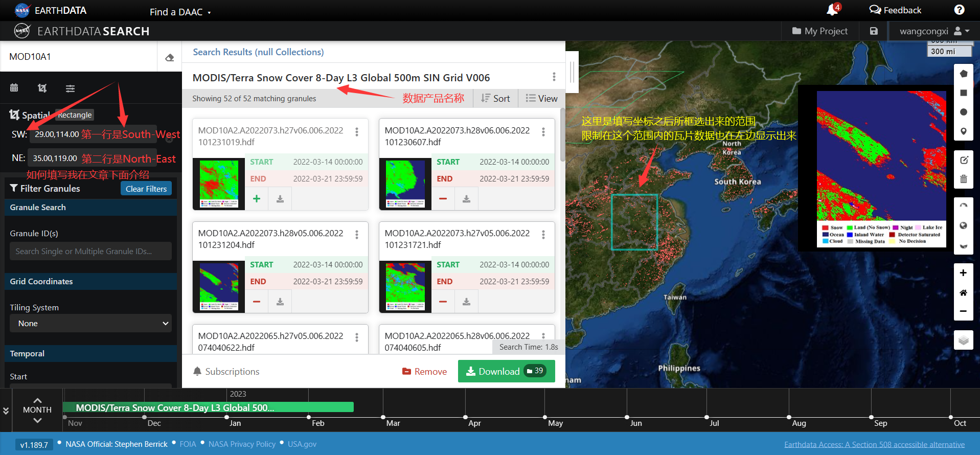Screen dimensions: 980x455
Task: Switch map to geographic globe projection
Action: pos(964,225)
